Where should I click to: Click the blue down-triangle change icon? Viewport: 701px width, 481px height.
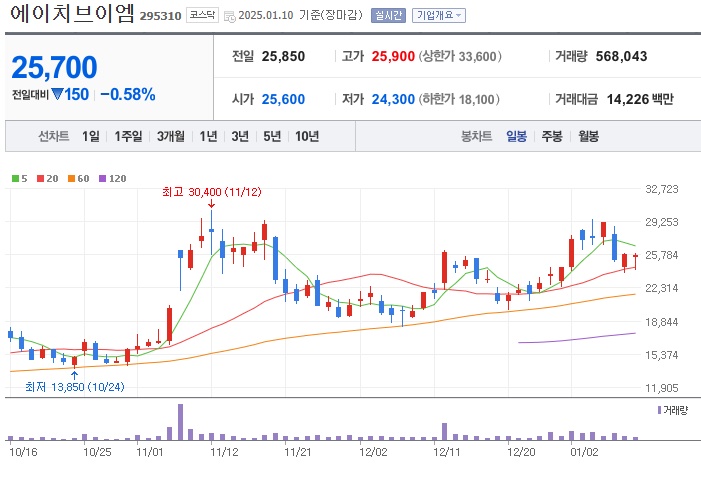[x=57, y=94]
